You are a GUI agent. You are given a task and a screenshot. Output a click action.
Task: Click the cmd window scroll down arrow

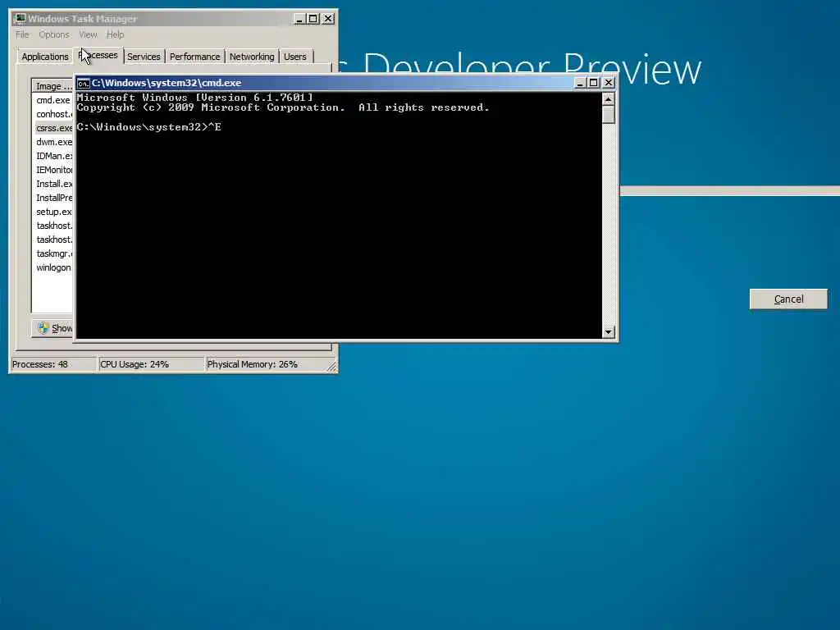[x=608, y=332]
